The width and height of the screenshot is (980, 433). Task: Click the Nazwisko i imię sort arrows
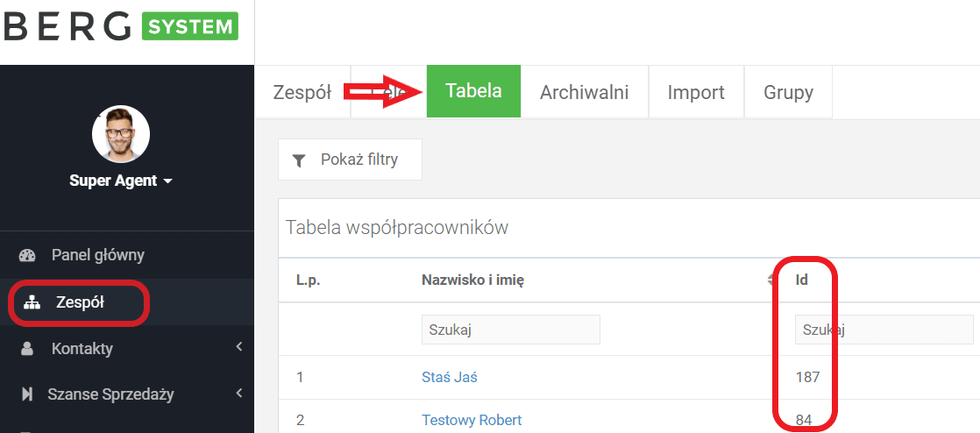point(771,280)
